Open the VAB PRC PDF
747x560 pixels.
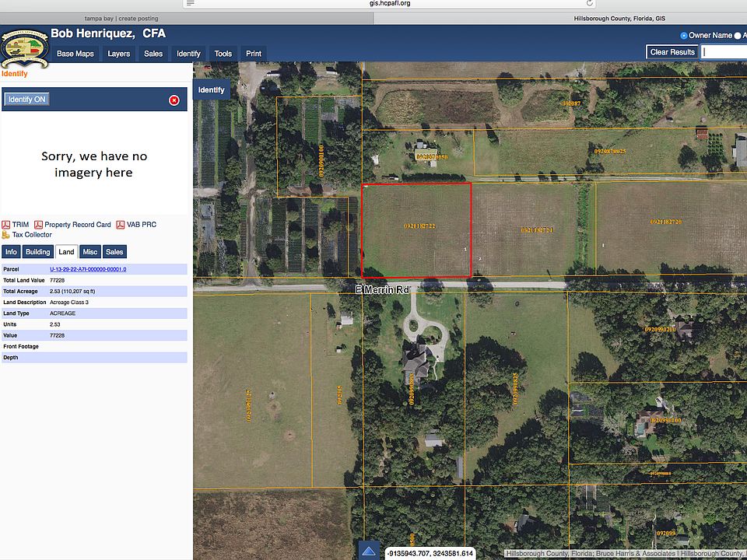click(141, 224)
